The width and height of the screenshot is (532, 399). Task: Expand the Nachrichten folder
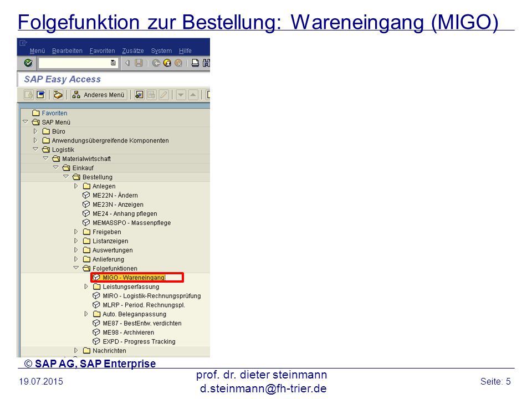click(x=76, y=350)
